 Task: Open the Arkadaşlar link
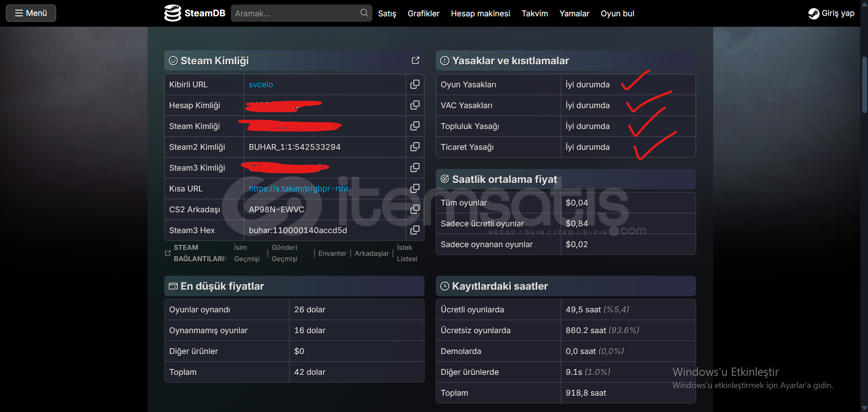pos(372,254)
